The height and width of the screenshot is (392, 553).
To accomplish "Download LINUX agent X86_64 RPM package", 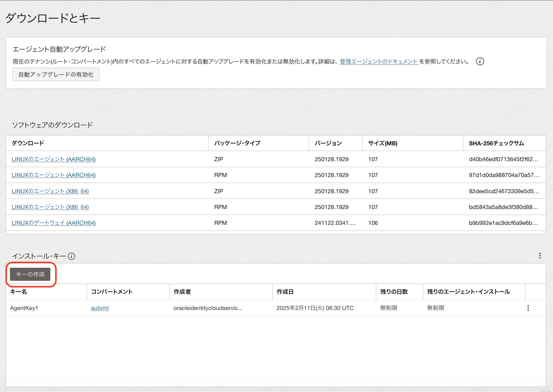I will point(50,207).
